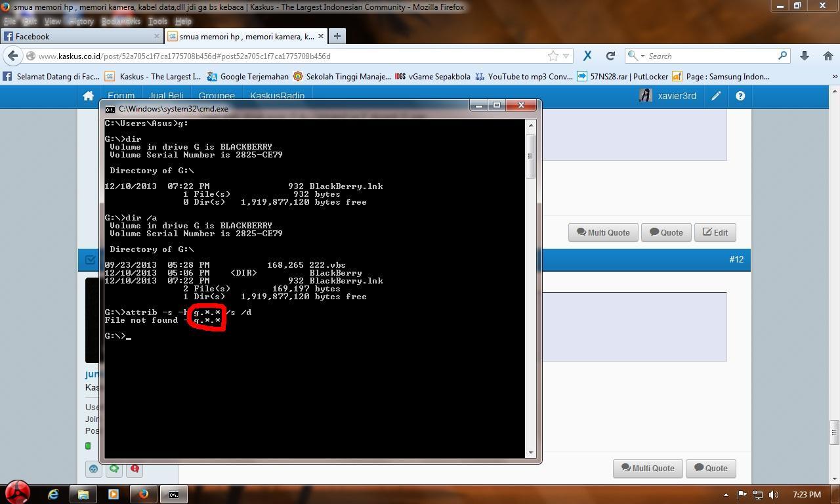Click the blue user status icon
The image size is (840, 504).
[x=93, y=469]
